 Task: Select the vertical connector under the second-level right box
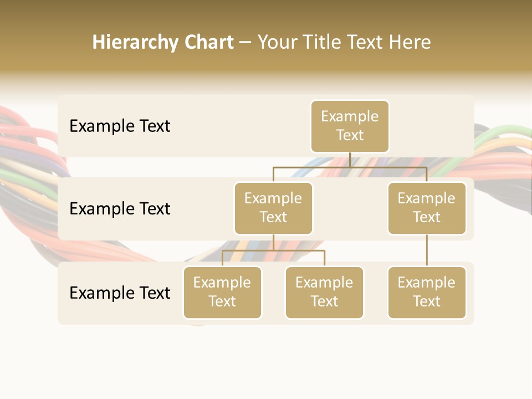point(427,250)
